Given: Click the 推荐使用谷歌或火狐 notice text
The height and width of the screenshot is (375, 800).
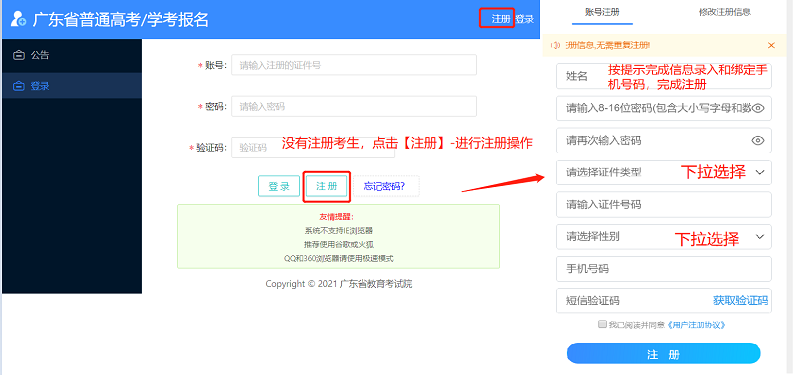Looking at the screenshot, I should coord(338,244).
